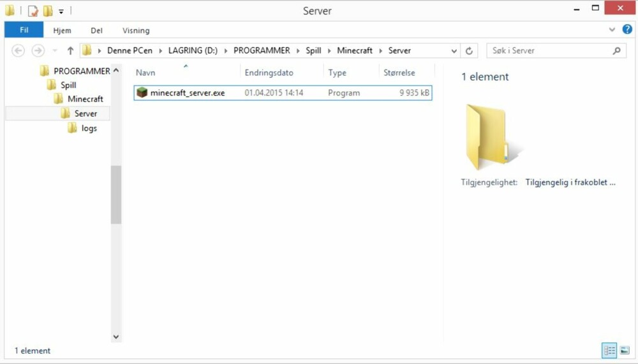The width and height of the screenshot is (638, 364).
Task: Select Minecraft in the folder tree
Action: tap(85, 99)
